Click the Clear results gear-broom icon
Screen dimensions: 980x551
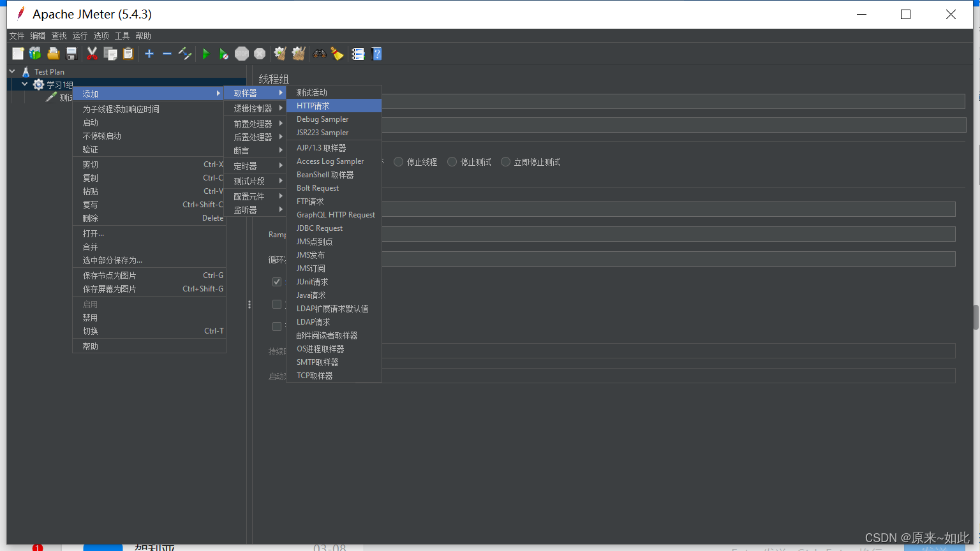280,54
